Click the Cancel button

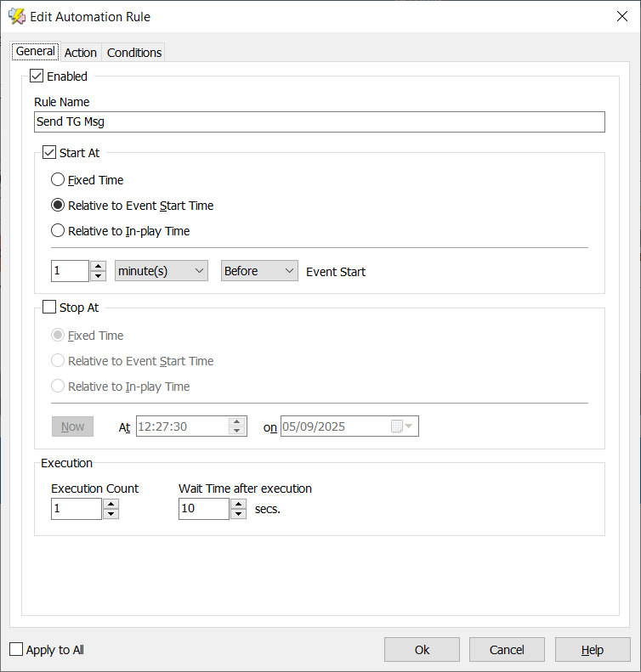tap(507, 650)
